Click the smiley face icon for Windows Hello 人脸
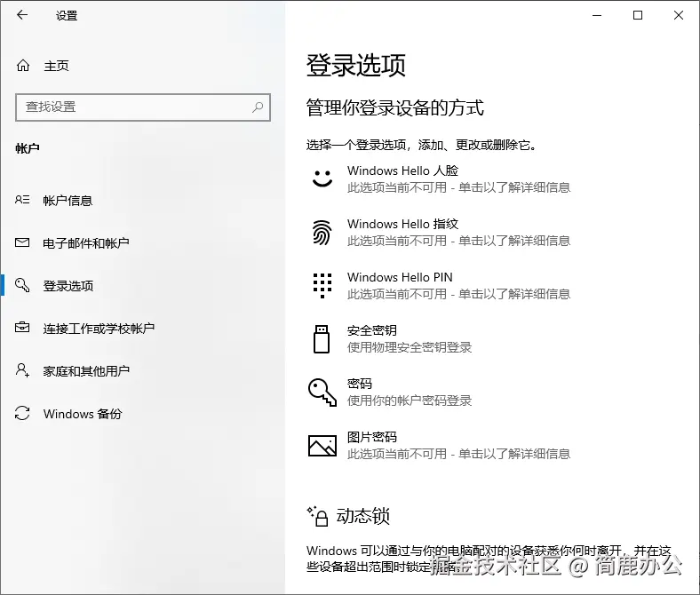Screen dimensions: 700x595 (322, 178)
